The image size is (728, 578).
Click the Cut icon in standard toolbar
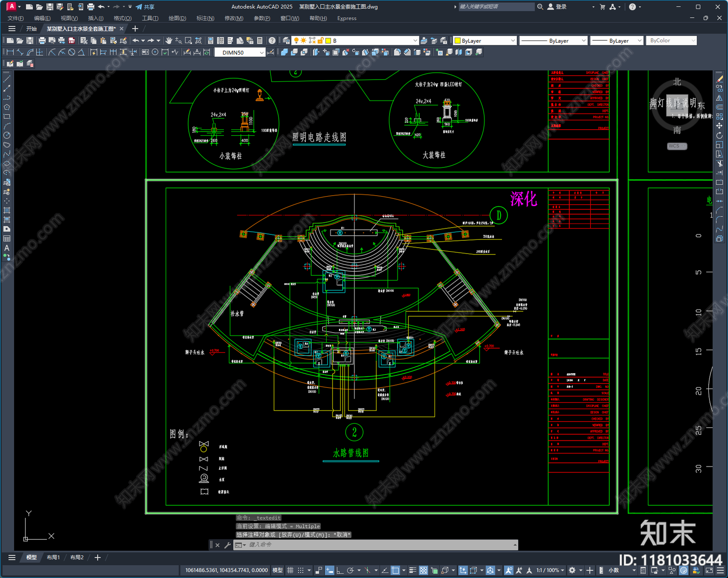(84, 41)
